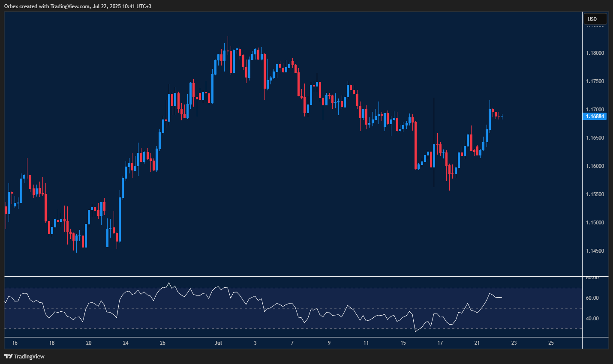Select the 1.18000 price axis label
The width and height of the screenshot is (613, 364).
tap(595, 53)
